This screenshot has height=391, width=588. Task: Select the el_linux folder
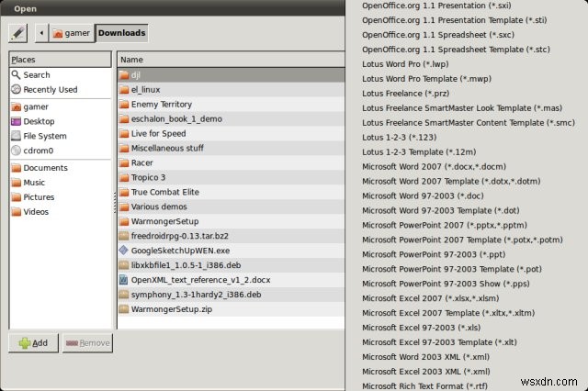pos(231,90)
